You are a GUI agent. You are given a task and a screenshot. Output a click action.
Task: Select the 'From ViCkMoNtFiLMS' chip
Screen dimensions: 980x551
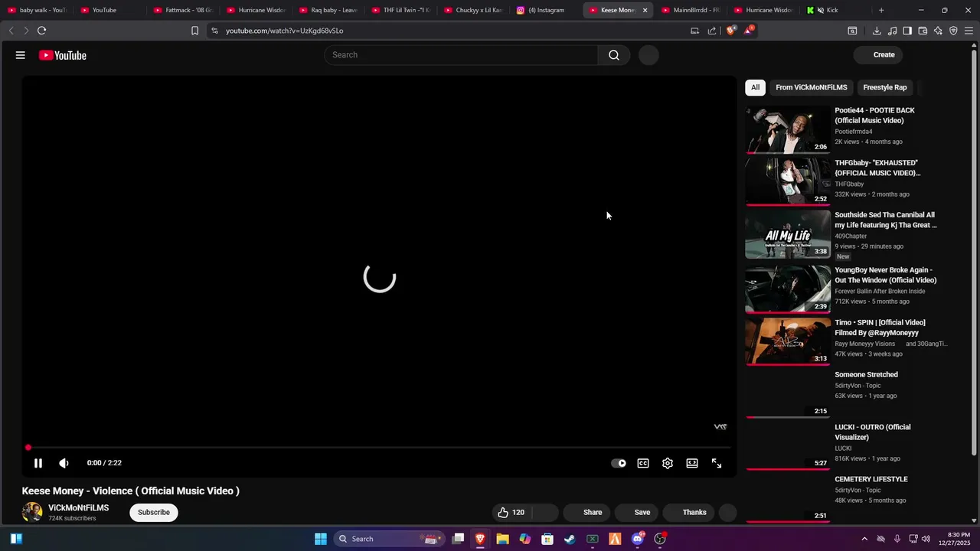click(812, 87)
